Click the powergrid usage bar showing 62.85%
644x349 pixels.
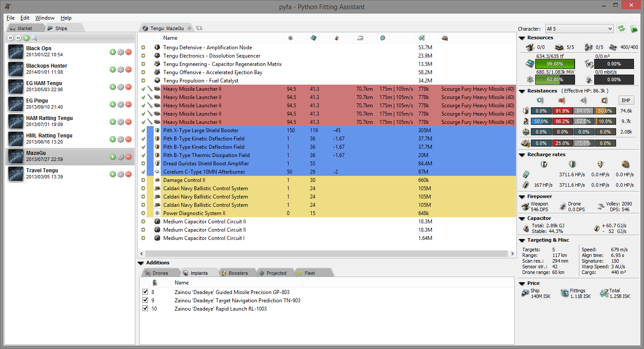(554, 79)
